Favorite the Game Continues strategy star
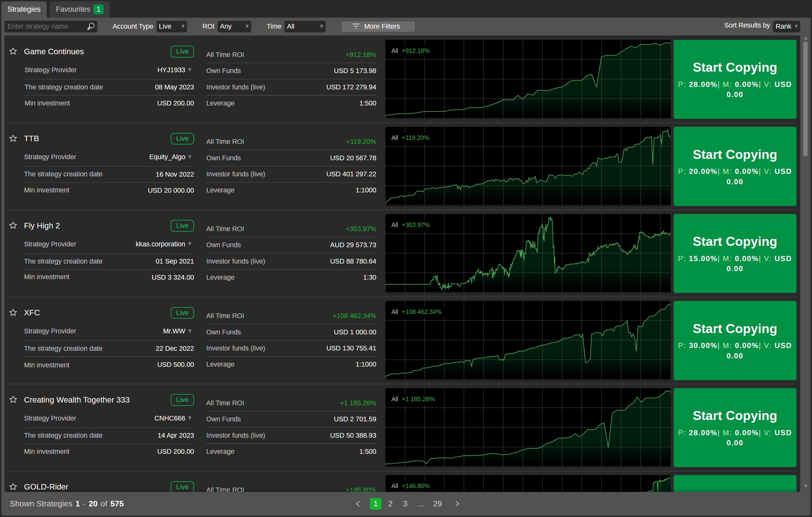This screenshot has width=812, height=517. (x=13, y=51)
